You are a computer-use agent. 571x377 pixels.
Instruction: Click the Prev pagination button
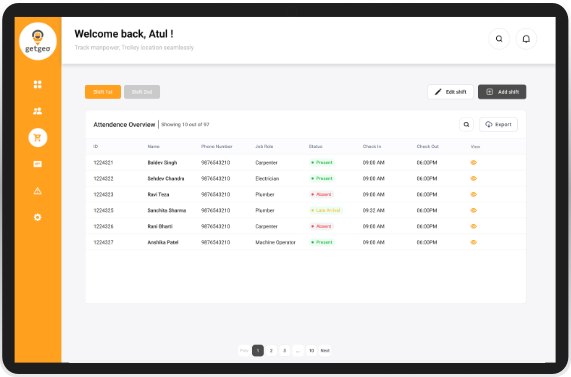244,350
